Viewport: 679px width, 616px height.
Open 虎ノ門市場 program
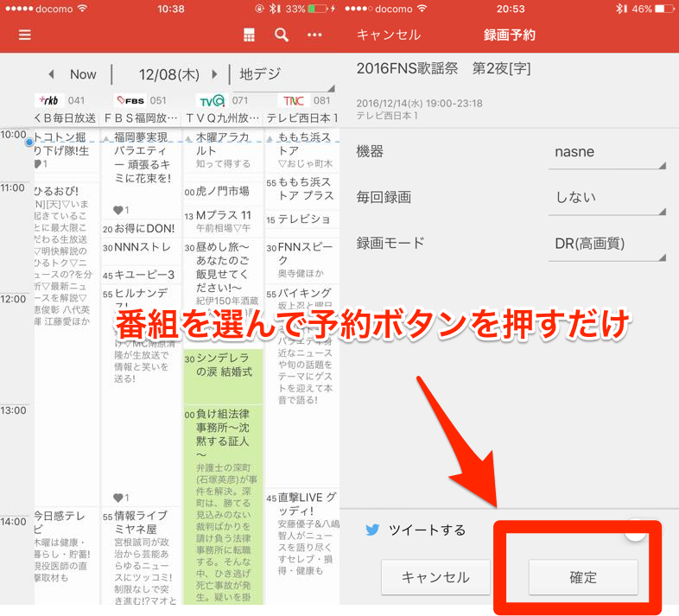(224, 191)
